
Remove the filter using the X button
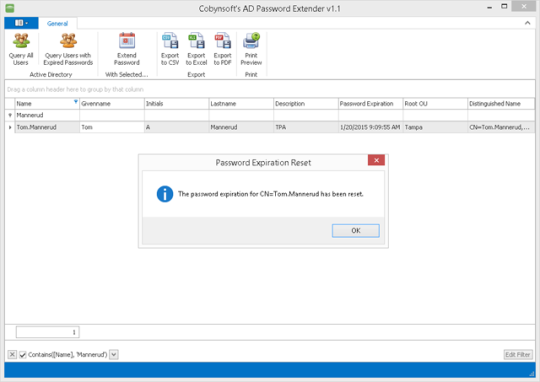point(12,354)
